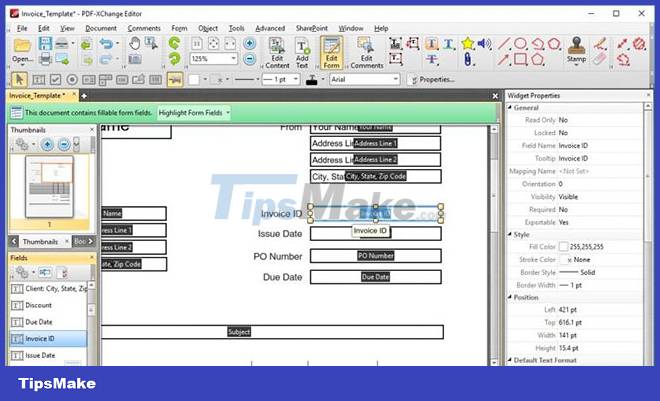660x401 pixels.
Task: Select the Line drawing tool
Action: point(504,44)
